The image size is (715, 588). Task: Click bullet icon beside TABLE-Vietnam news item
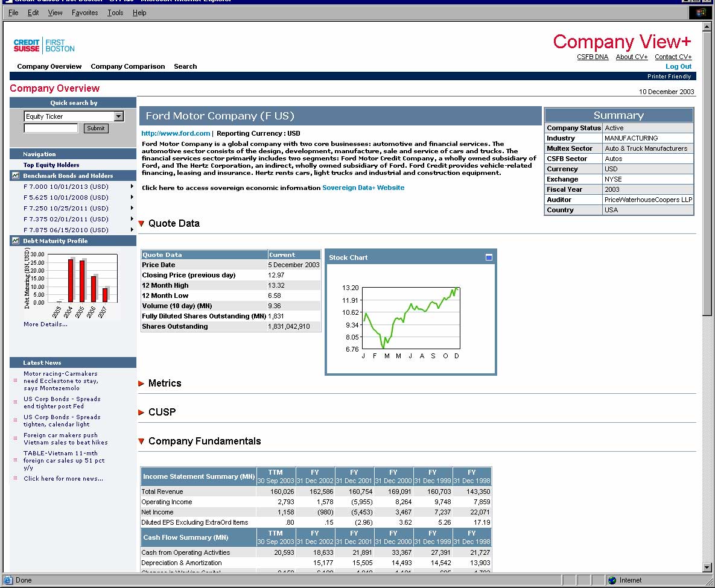click(16, 460)
